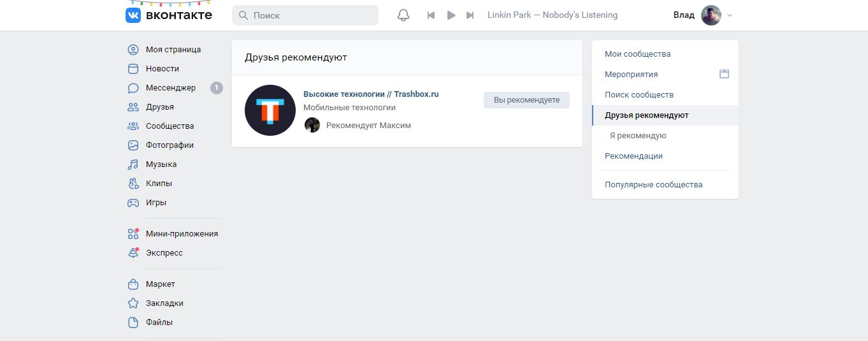The width and height of the screenshot is (868, 341).
Task: Click the Мобильные технологии subtitle
Action: (x=349, y=108)
